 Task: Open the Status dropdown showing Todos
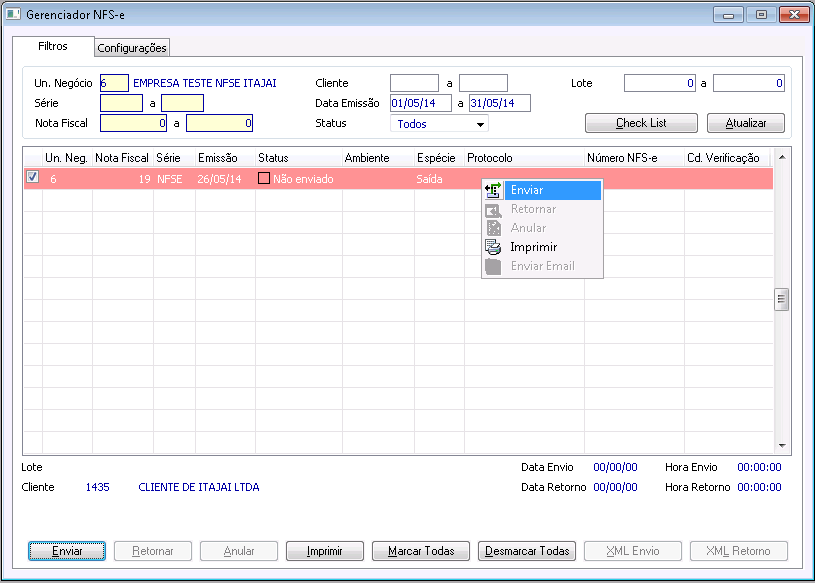point(439,124)
